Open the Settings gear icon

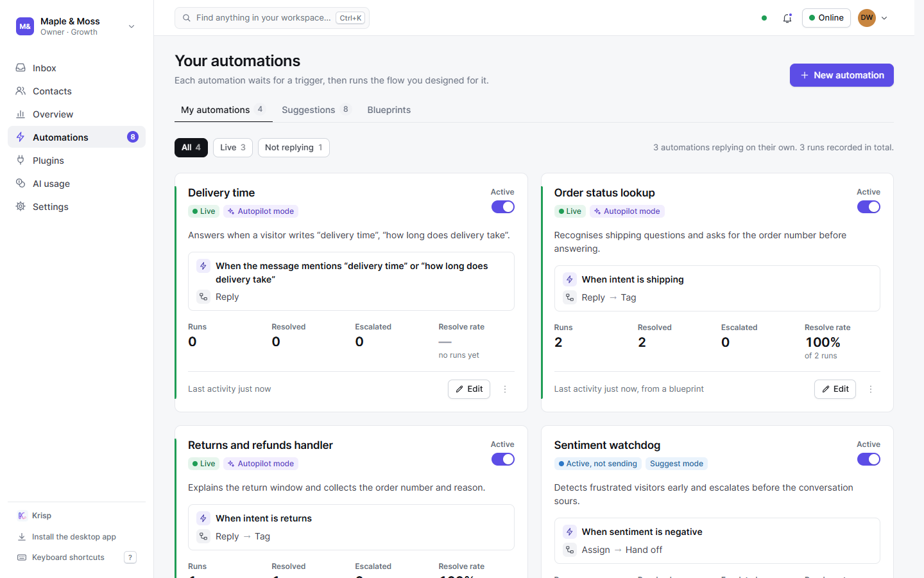[x=21, y=207]
